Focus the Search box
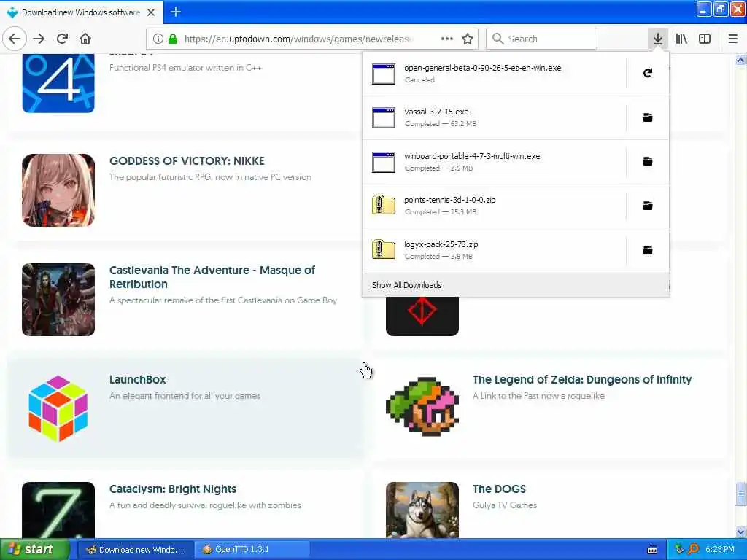This screenshot has width=747, height=560. point(541,39)
